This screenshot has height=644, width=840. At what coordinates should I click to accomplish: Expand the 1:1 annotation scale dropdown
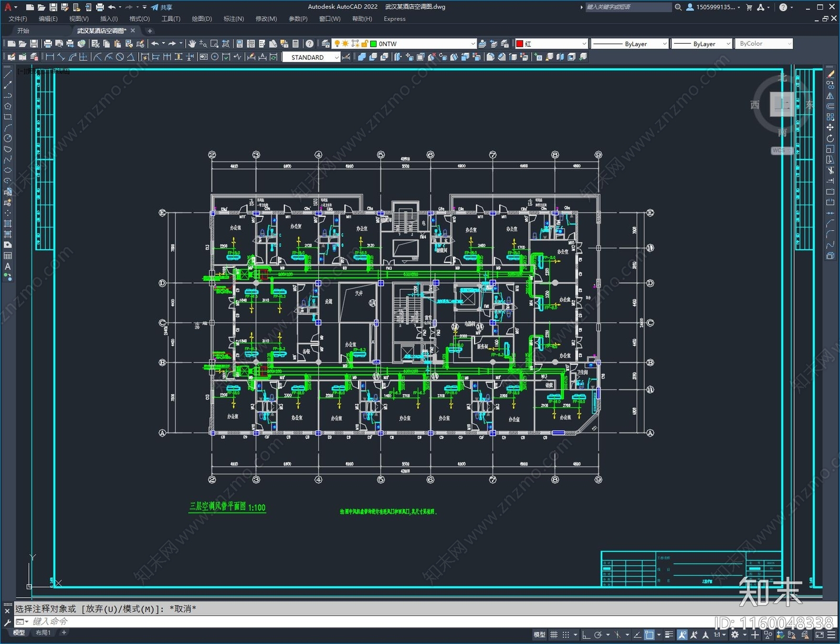[x=719, y=635]
